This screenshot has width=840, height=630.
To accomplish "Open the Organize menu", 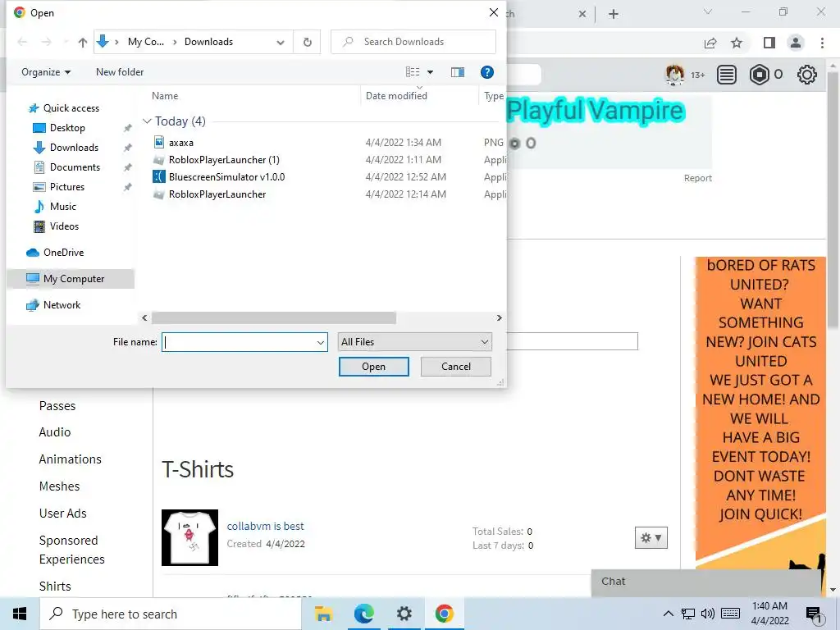I will click(46, 72).
